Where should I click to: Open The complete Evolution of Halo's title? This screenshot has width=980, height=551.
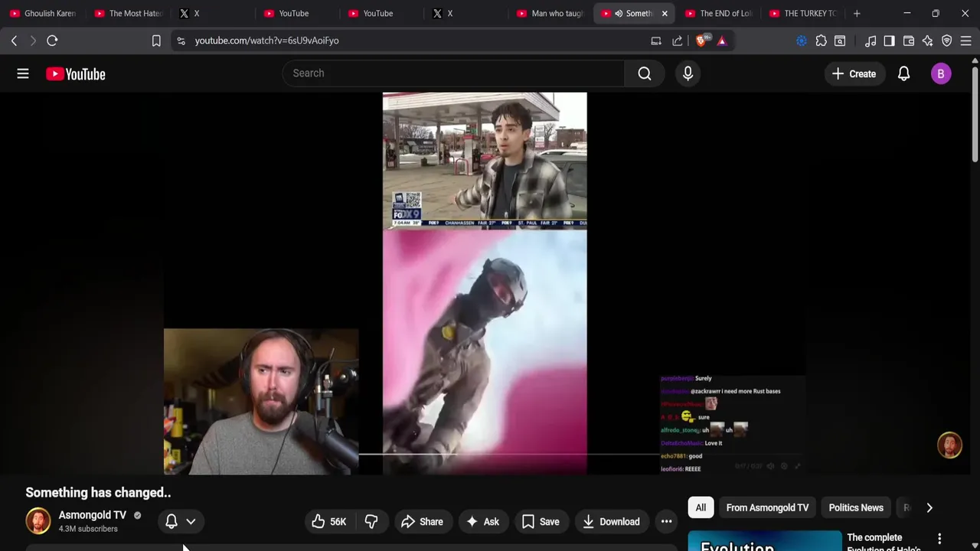tap(884, 543)
